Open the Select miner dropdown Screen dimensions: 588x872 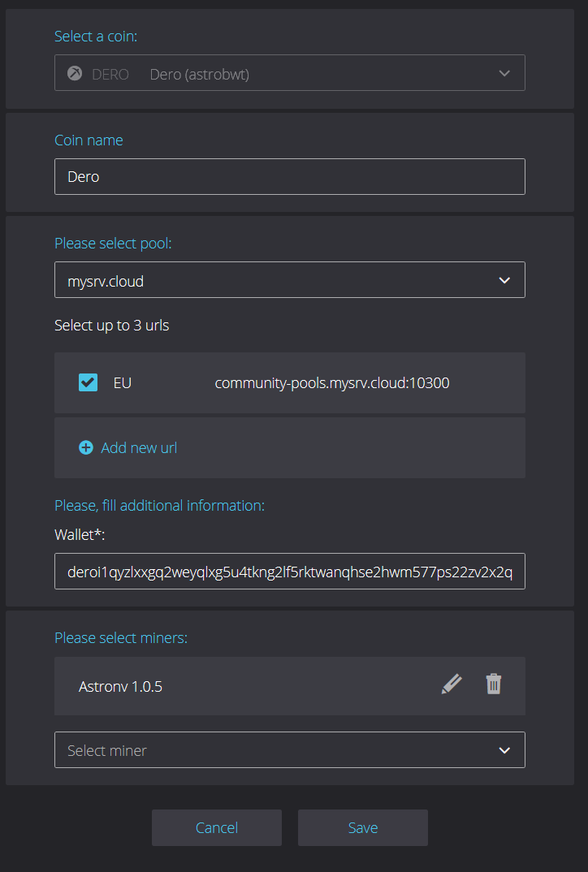point(289,750)
